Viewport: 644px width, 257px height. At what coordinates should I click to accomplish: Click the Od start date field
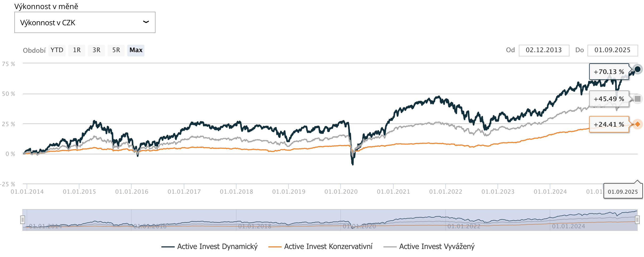pyautogui.click(x=544, y=50)
